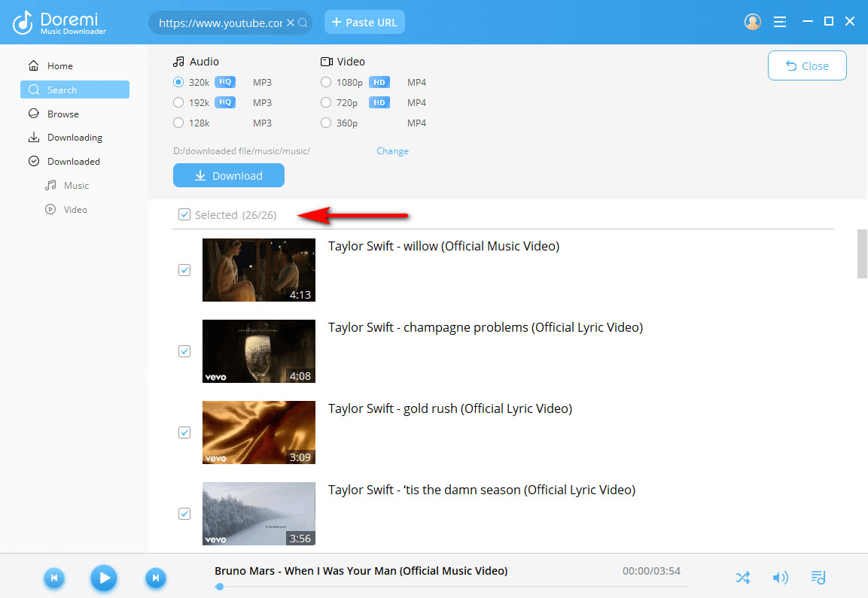Screen dimensions: 868x598
Task: Uncheck the Selected (26/26) checkbox
Action: pos(184,215)
